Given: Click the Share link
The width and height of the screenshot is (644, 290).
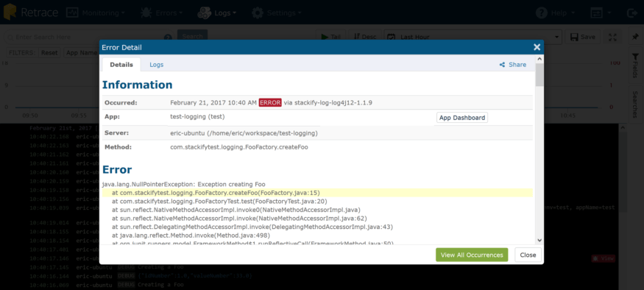Looking at the screenshot, I should pos(512,65).
